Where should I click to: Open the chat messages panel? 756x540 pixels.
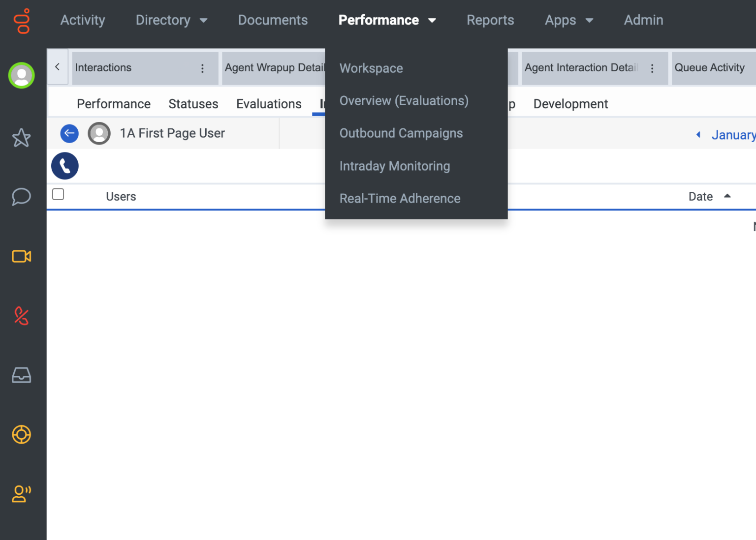21,197
